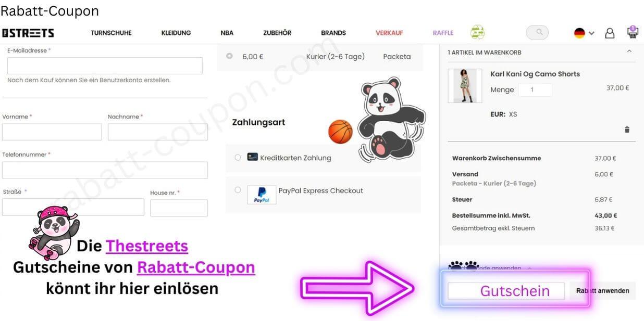Image resolution: width=644 pixels, height=321 pixels.
Task: Click the German flag language icon
Action: coord(579,33)
